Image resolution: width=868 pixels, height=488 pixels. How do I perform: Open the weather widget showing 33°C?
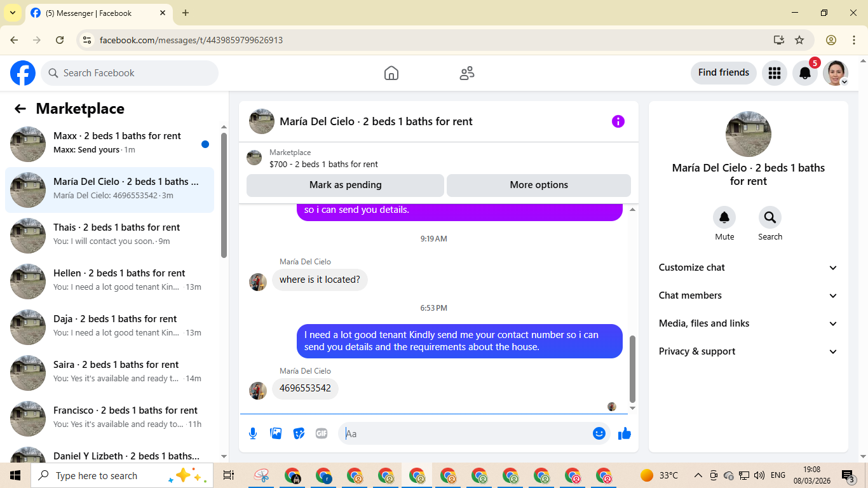tap(660, 475)
